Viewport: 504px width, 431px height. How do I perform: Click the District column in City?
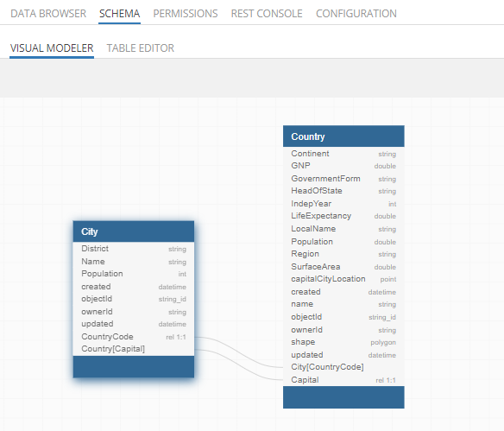[x=134, y=249]
